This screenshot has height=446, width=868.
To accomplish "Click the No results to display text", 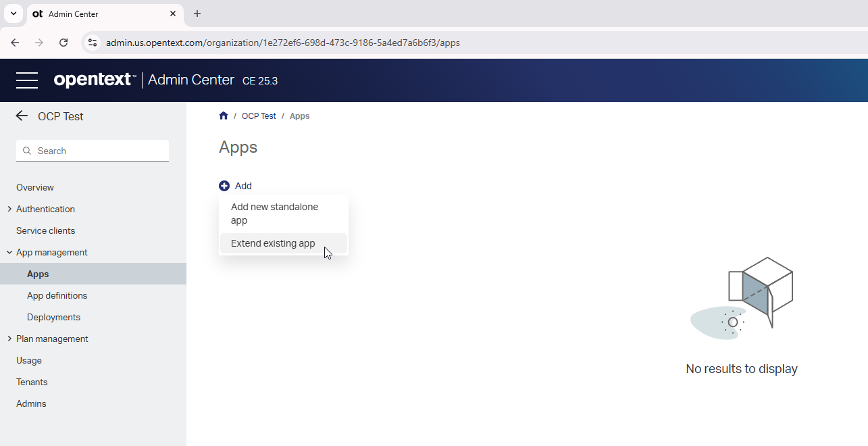I will [x=742, y=369].
